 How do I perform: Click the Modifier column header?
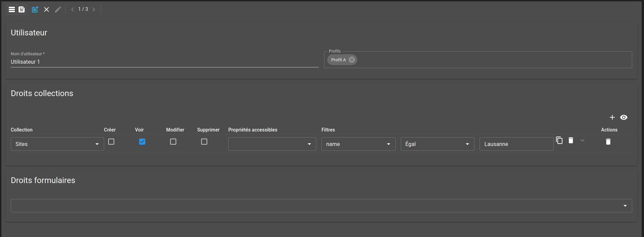(175, 130)
